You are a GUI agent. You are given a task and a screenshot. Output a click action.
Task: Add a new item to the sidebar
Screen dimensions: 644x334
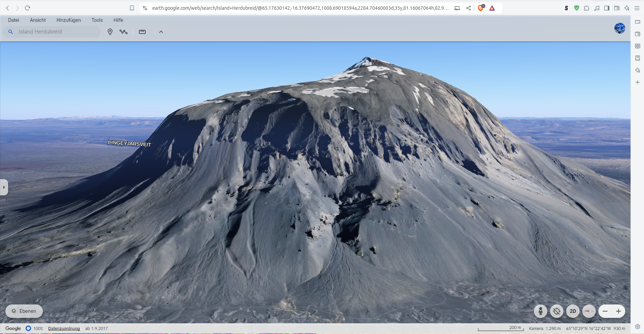[x=638, y=82]
